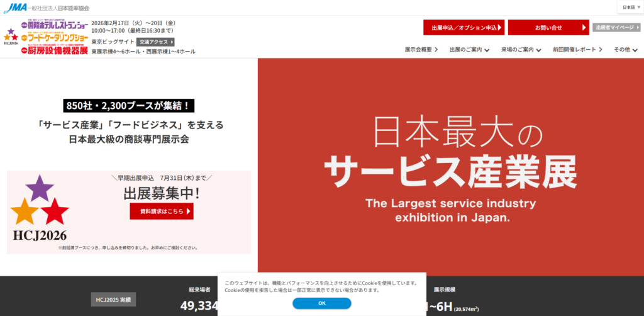Viewport: 644px width, 316px height.
Task: Click the red 日本最大のサービス産業展 hero banner
Action: (x=450, y=167)
